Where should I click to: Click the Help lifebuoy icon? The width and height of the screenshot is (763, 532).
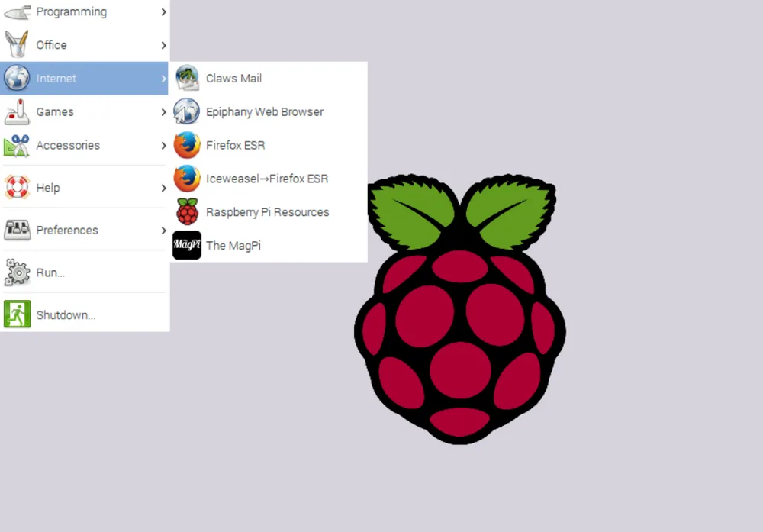point(17,188)
